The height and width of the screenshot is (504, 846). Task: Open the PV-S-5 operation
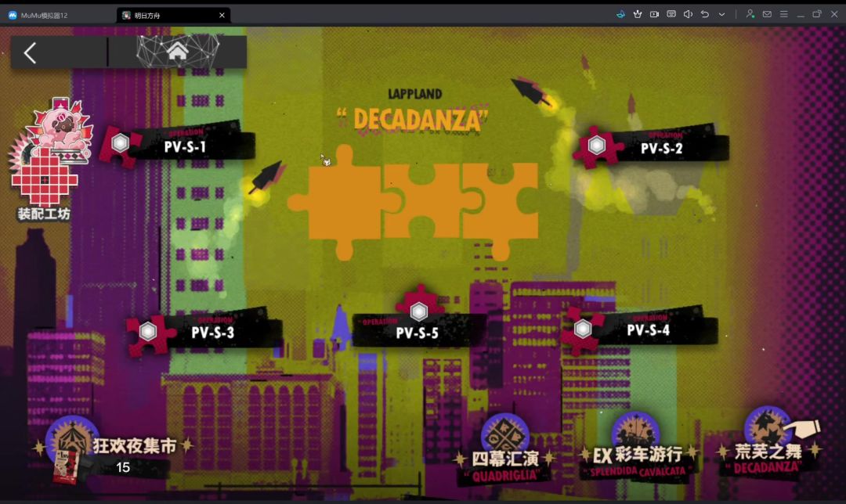(419, 322)
